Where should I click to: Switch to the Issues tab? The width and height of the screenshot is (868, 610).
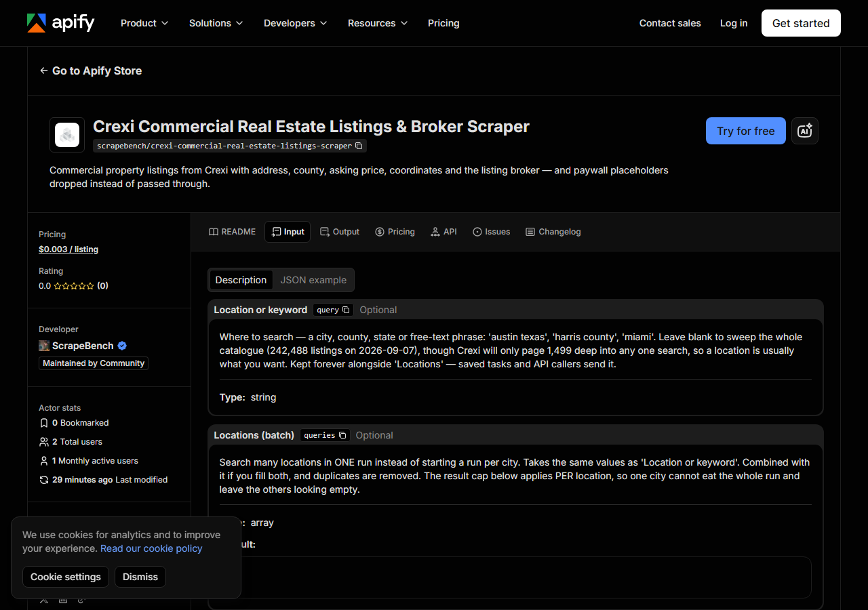click(491, 232)
